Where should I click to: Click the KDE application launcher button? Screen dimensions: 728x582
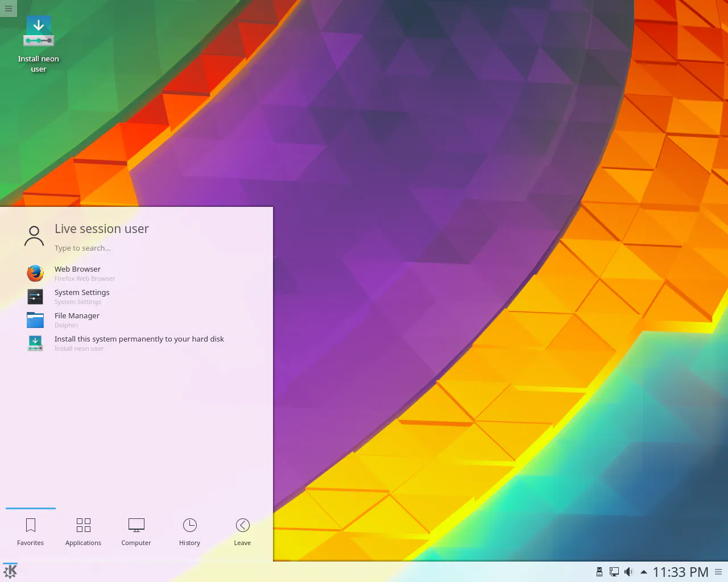tap(10, 572)
